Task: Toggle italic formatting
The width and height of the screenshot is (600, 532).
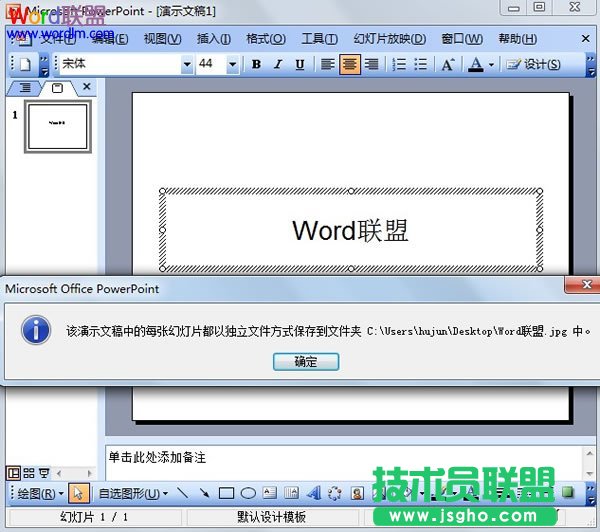Action: click(278, 64)
